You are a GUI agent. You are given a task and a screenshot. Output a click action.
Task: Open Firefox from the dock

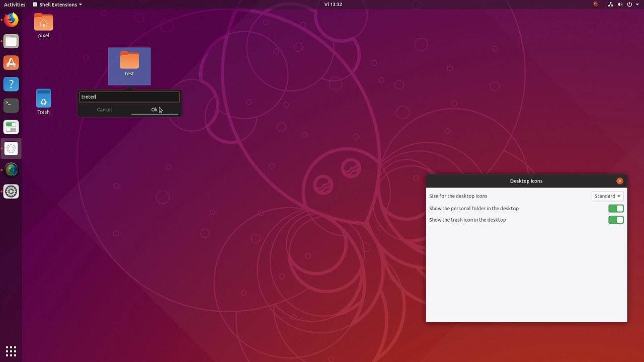click(x=11, y=20)
